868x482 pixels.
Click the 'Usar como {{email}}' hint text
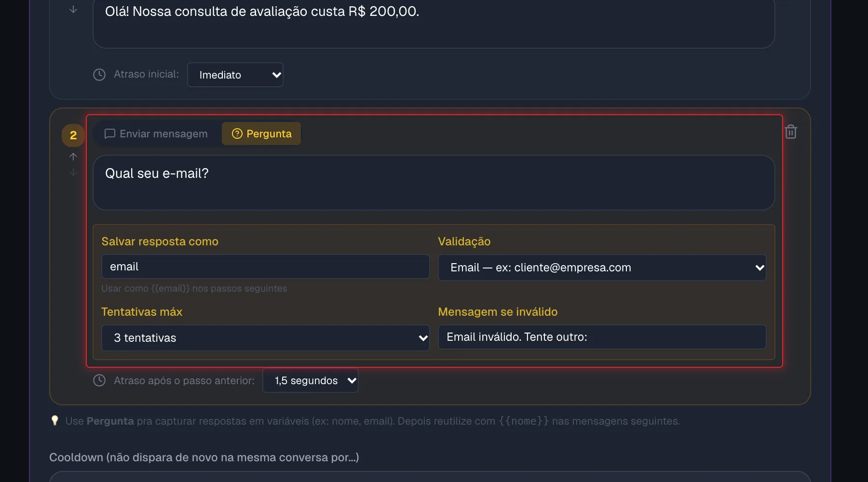pos(194,288)
